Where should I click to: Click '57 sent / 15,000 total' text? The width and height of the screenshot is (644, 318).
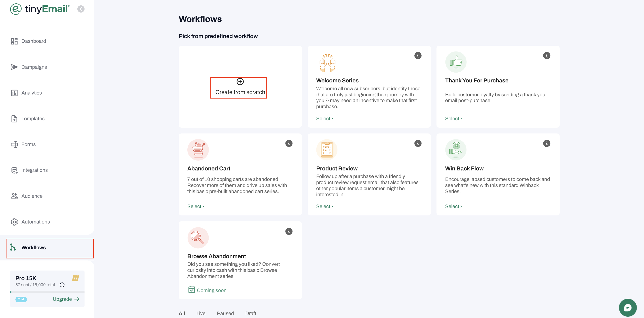[35, 285]
